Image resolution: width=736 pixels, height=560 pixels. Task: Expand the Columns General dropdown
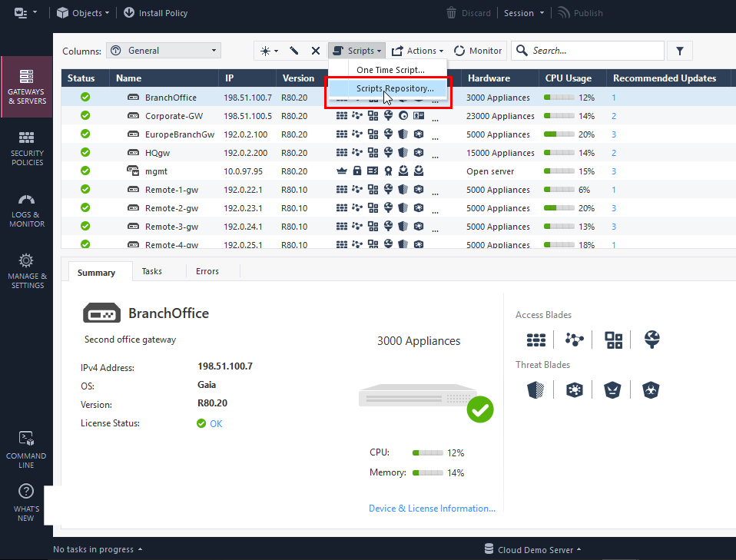coord(164,51)
